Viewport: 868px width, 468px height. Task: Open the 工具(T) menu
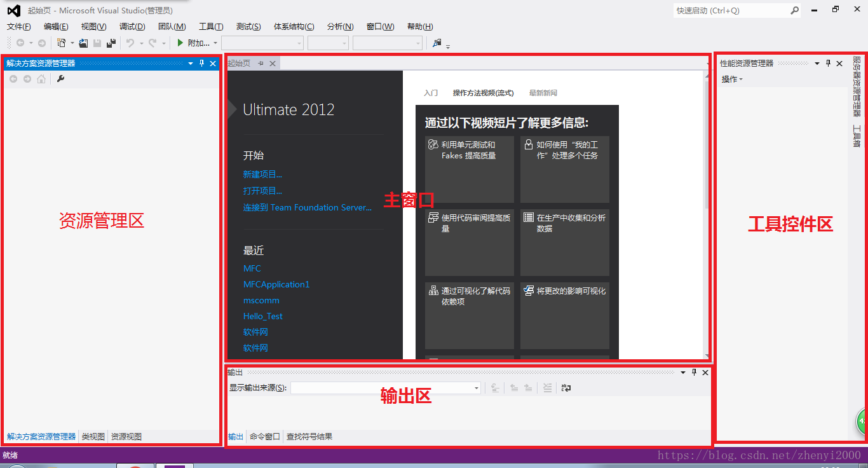[211, 26]
